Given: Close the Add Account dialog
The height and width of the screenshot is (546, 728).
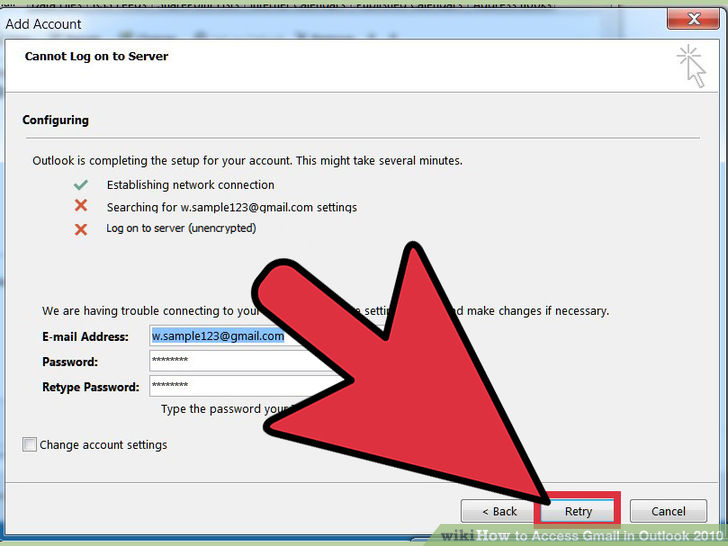Looking at the screenshot, I should 694,19.
